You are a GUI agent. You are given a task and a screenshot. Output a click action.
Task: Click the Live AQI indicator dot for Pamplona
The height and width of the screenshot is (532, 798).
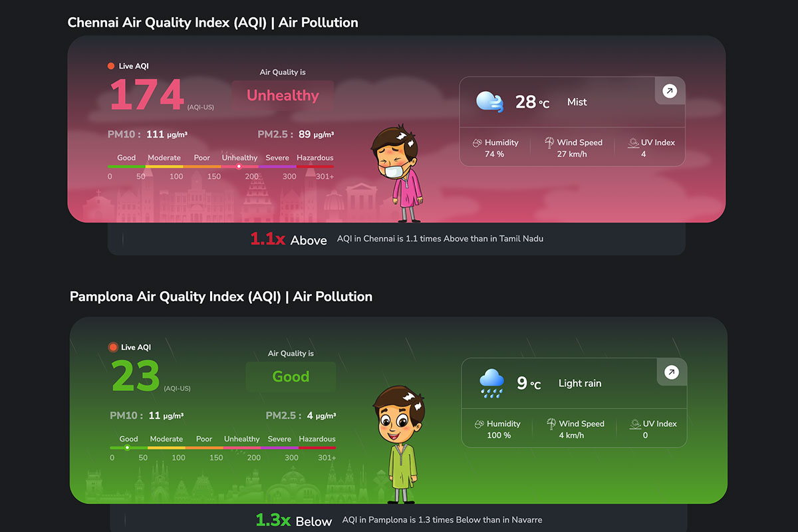coord(113,347)
